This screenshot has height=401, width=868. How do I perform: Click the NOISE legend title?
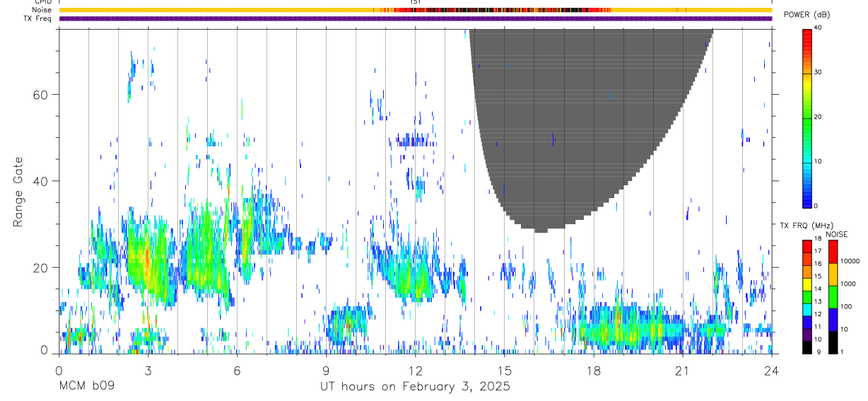pyautogui.click(x=835, y=234)
